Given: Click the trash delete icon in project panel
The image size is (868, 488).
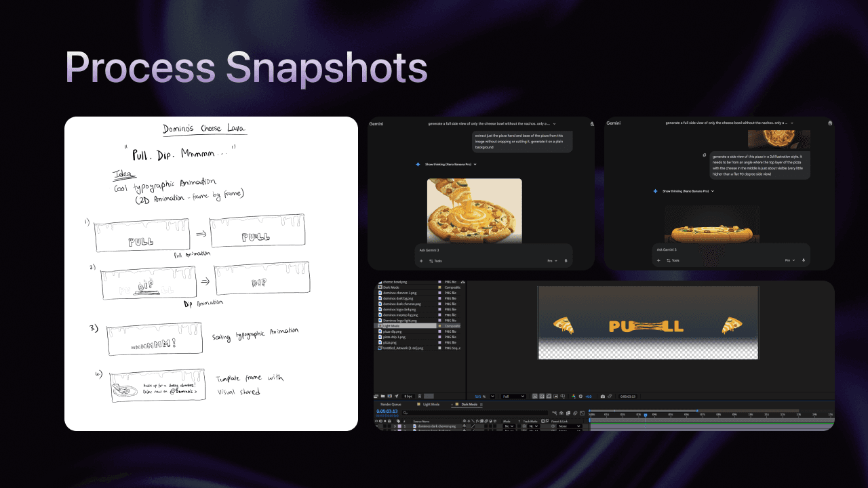Looking at the screenshot, I should point(420,396).
